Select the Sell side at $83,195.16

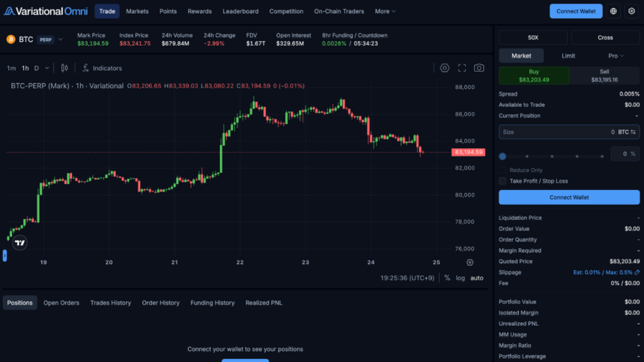tap(604, 76)
